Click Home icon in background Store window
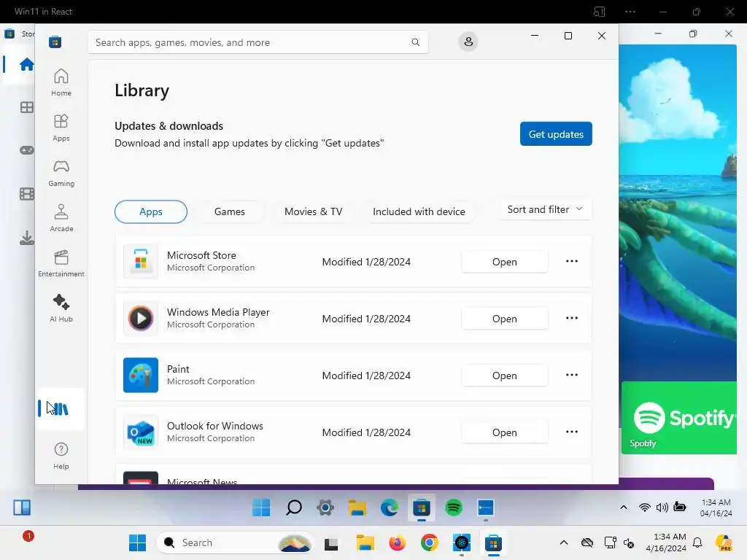This screenshot has width=747, height=560. 26,64
